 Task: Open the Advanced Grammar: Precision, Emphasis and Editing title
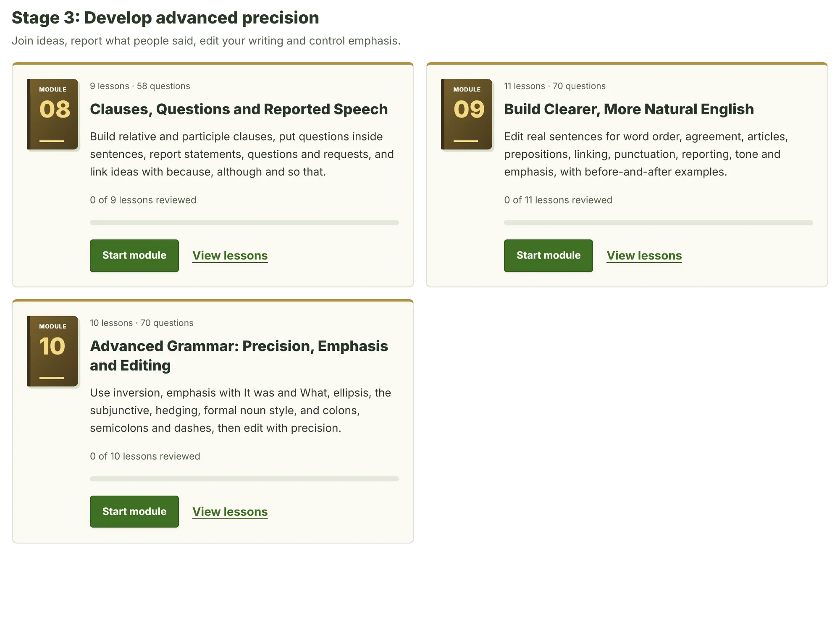239,356
